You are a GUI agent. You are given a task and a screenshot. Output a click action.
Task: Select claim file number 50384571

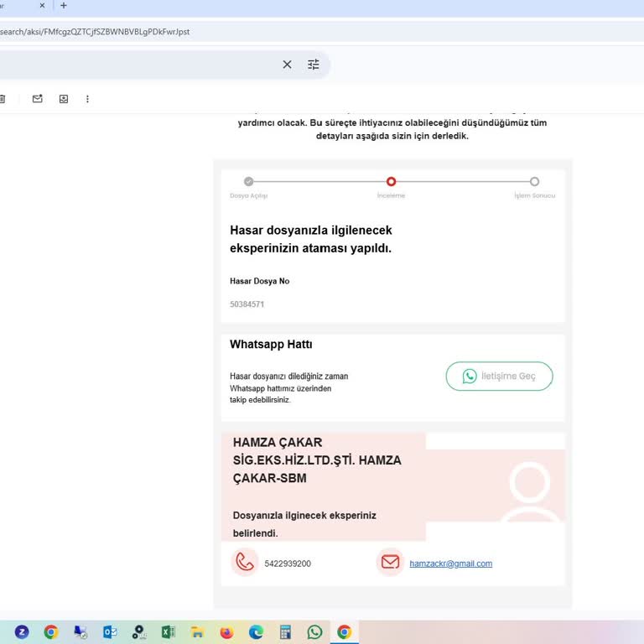pyautogui.click(x=247, y=304)
